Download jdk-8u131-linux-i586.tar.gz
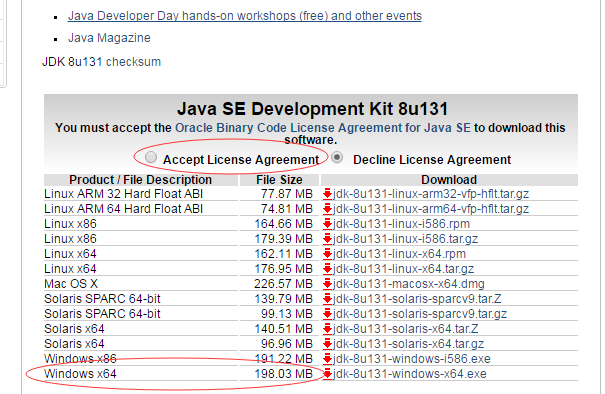The height and width of the screenshot is (394, 605). 406,239
